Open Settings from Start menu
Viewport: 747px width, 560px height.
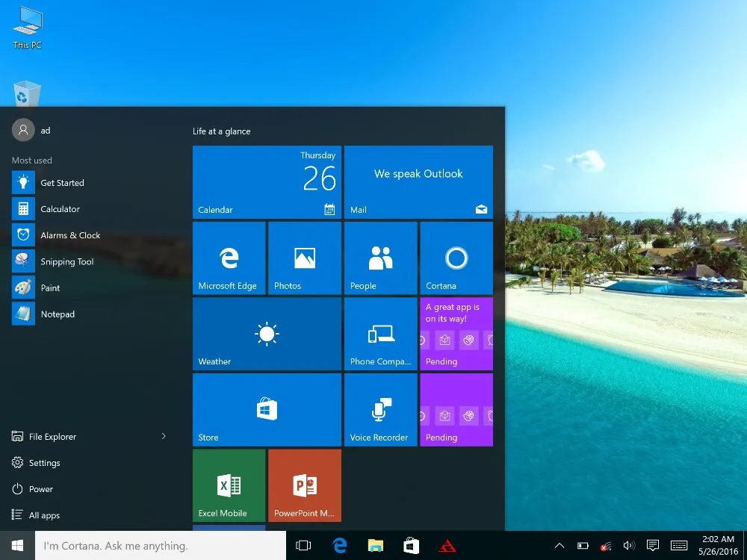(36, 462)
